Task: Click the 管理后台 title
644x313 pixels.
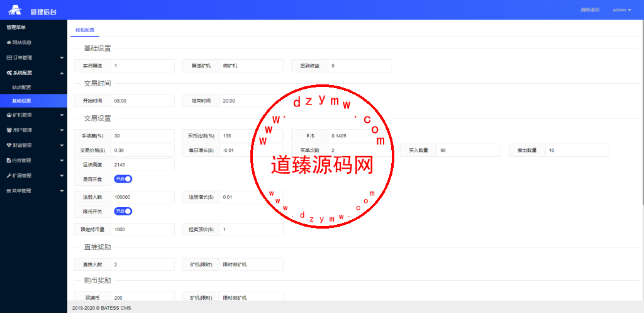Action: [x=43, y=11]
